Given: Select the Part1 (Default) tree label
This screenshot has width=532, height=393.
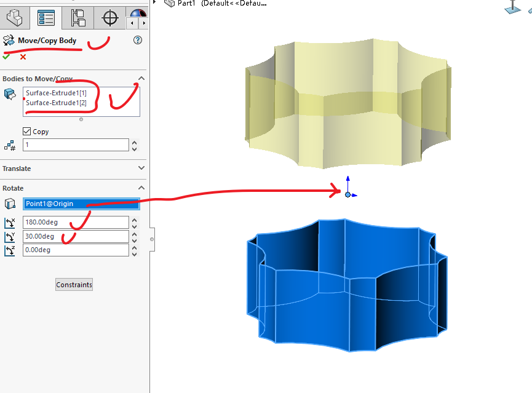Looking at the screenshot, I should tap(222, 4).
